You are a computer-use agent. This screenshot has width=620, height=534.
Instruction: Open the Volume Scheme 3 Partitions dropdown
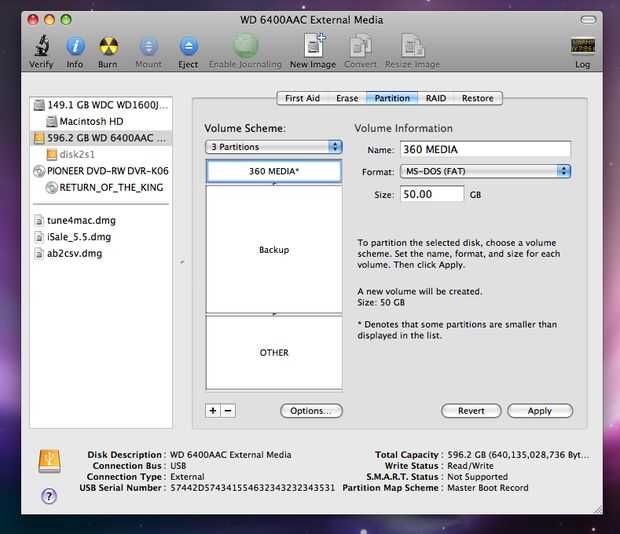(x=274, y=147)
